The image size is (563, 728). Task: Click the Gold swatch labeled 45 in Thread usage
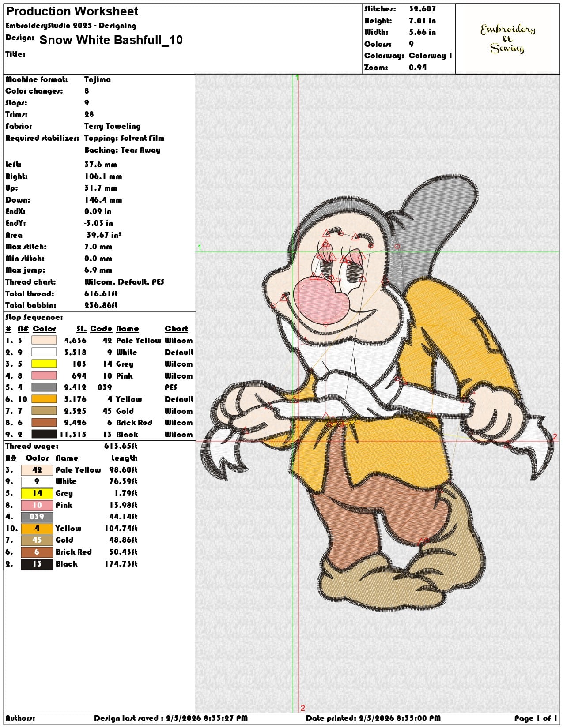(37, 540)
